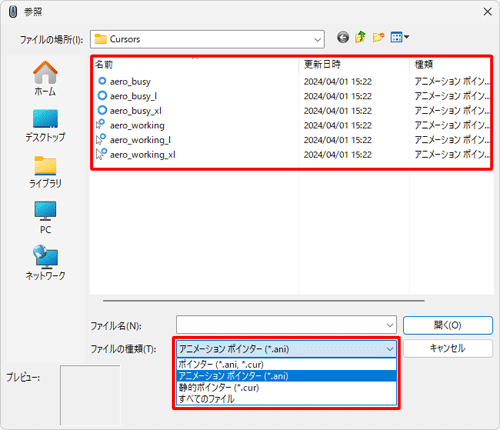The height and width of the screenshot is (430, 500).
Task: Click type cell of aero_working_l row
Action: pos(452,140)
